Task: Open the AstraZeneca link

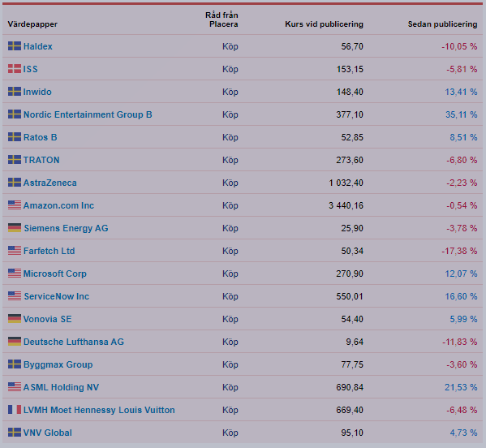Action: tap(50, 183)
